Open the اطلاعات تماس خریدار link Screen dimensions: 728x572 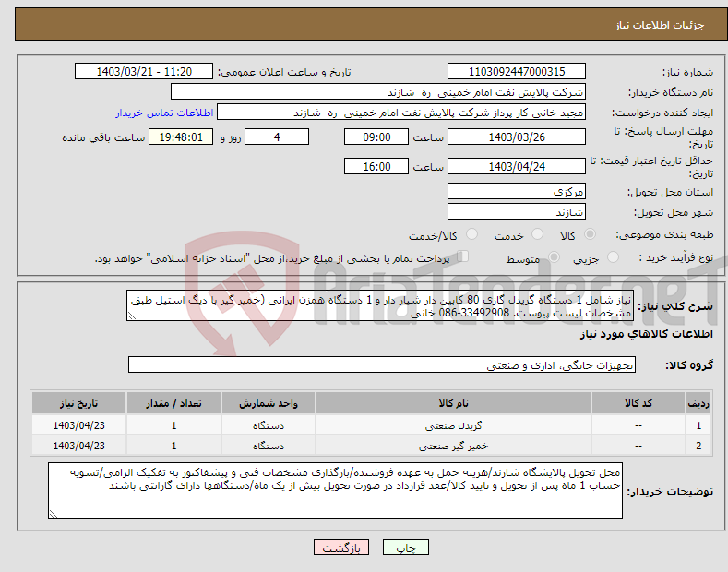click(x=164, y=113)
